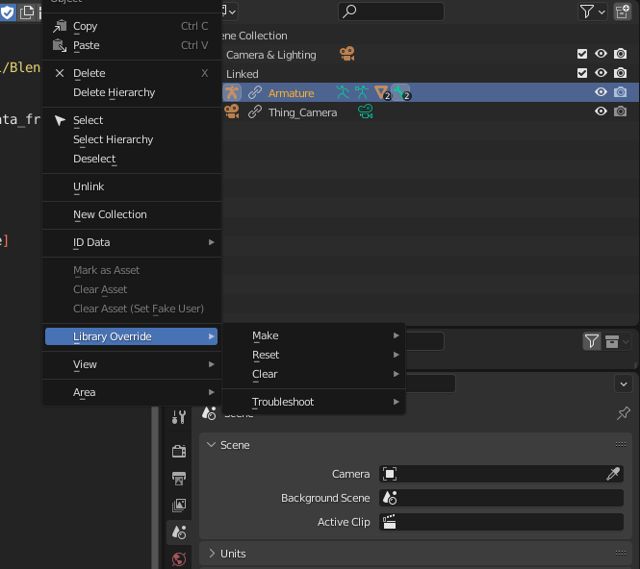Toggle Camera & Lighting exclude checkbox

(582, 54)
